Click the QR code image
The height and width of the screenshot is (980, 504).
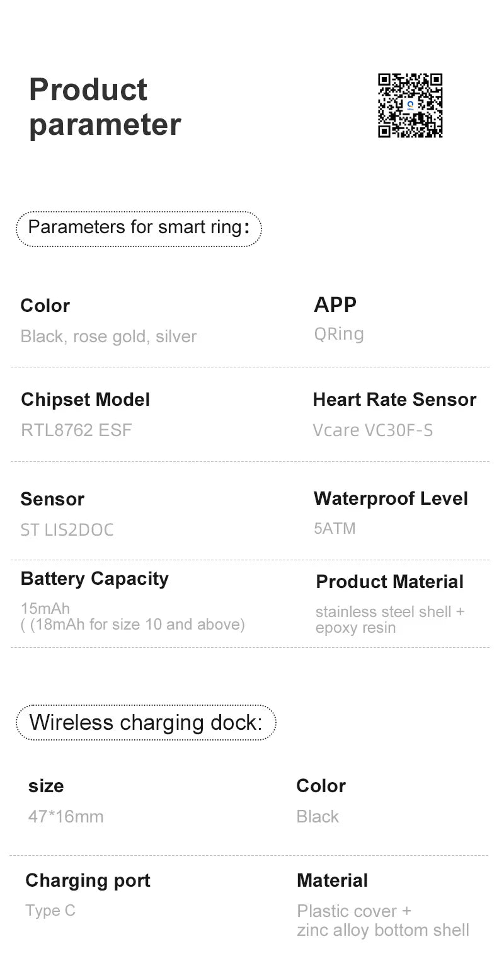click(410, 105)
